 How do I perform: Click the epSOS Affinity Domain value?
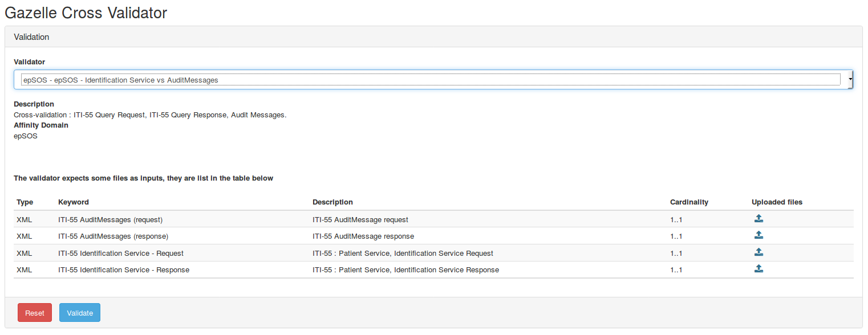pos(26,136)
